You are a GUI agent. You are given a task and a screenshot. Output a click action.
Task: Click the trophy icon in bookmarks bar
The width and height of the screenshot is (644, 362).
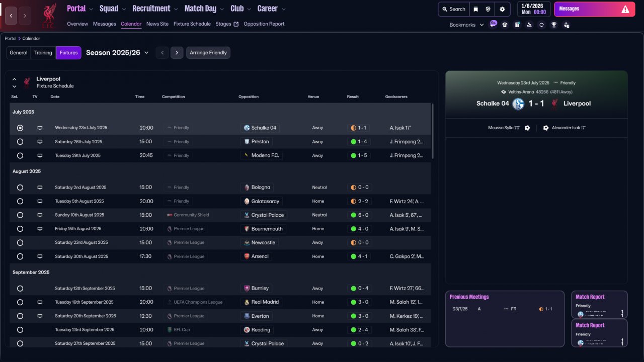554,25
